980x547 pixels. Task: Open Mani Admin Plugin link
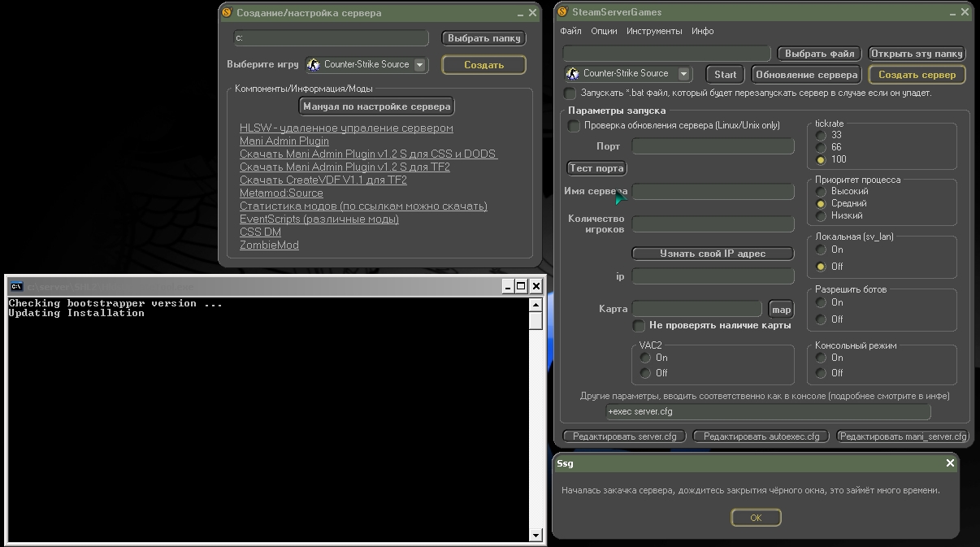(284, 141)
